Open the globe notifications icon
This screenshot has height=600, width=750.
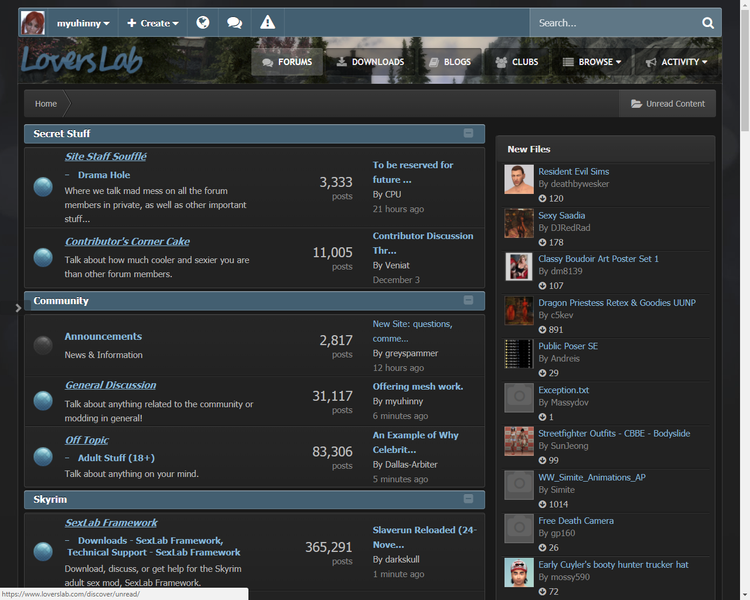pyautogui.click(x=203, y=22)
